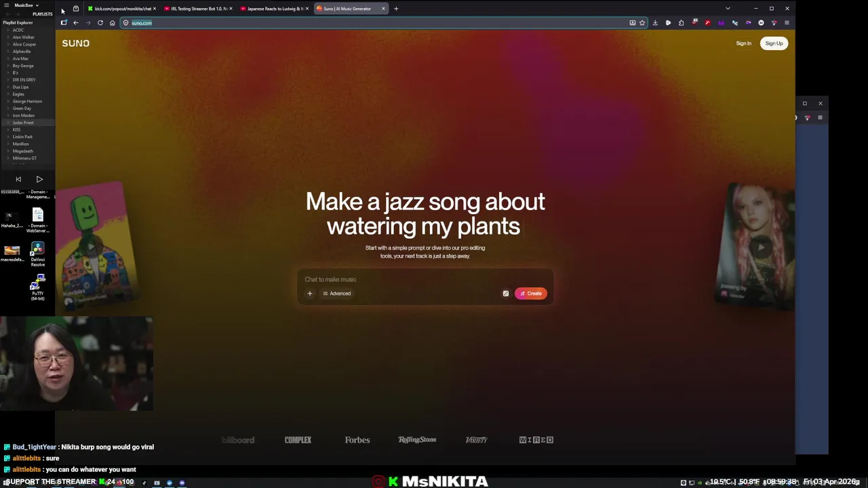Select the Linkin Park playlist entry
This screenshot has width=868, height=488.
(x=22, y=137)
